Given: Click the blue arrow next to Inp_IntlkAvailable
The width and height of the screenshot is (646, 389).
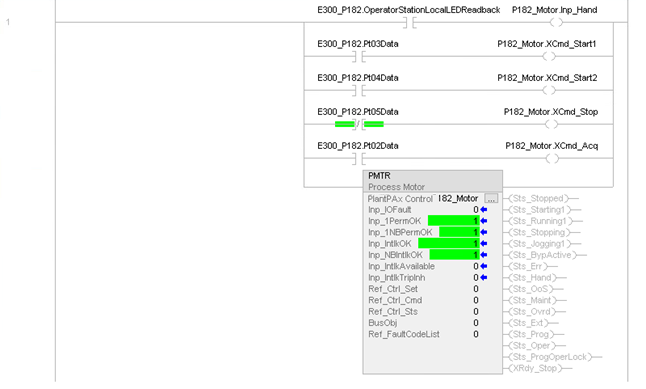Looking at the screenshot, I should [484, 266].
